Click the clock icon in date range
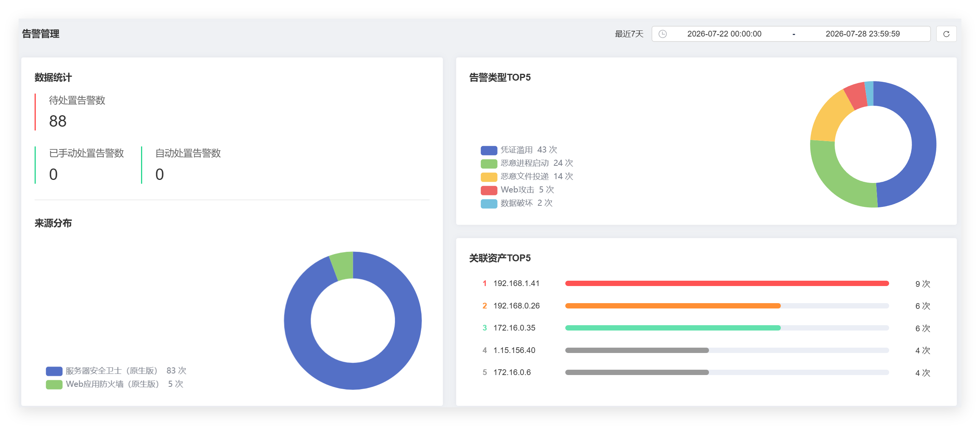The height and width of the screenshot is (426, 980). (662, 34)
